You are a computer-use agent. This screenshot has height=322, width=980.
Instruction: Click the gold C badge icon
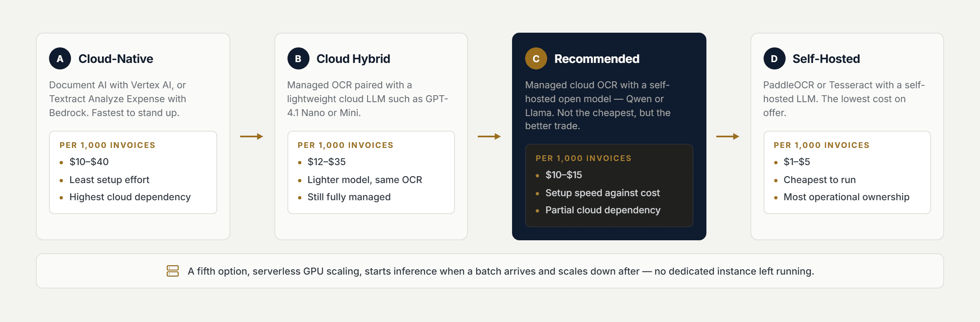coord(536,58)
